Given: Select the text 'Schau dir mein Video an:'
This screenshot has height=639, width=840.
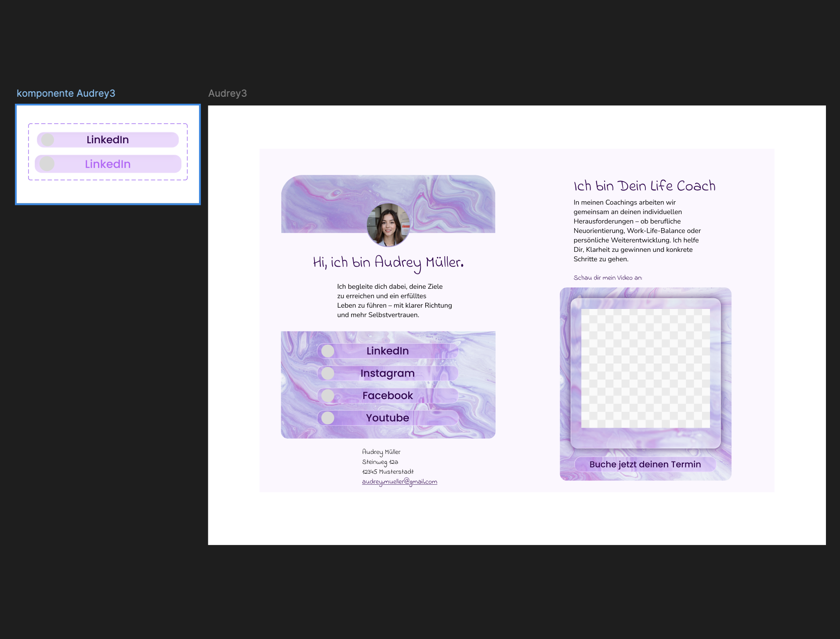Looking at the screenshot, I should tap(608, 278).
